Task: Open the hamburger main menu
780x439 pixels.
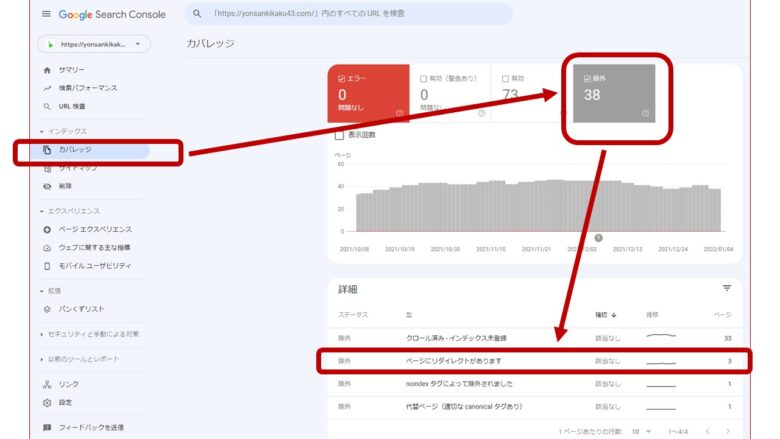Action: pos(46,14)
